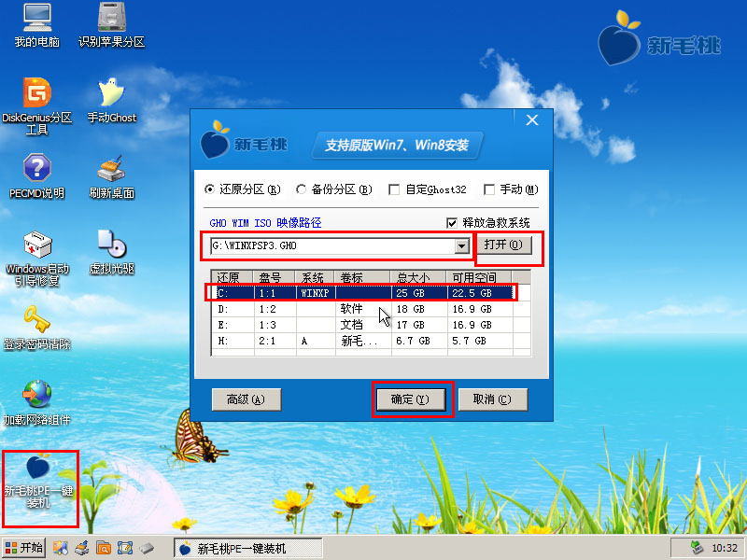Viewport: 747px width, 560px height.
Task: Select 新毛桃PE一键装机 taskbar window button
Action: click(247, 548)
